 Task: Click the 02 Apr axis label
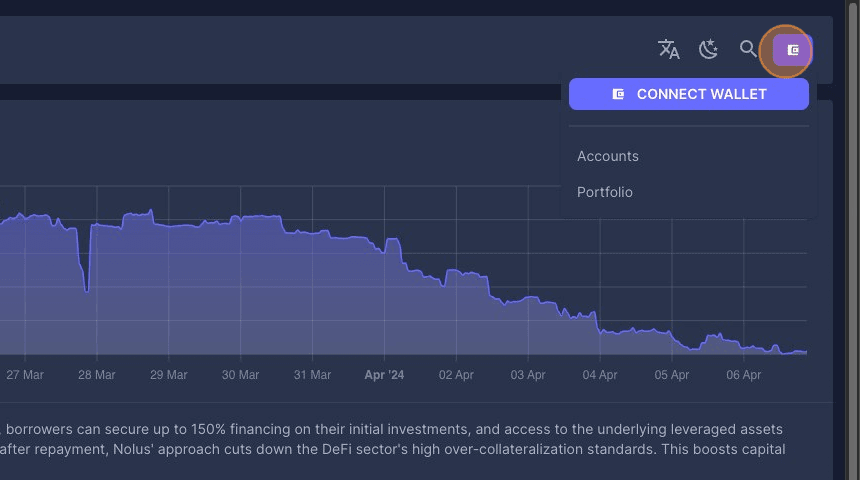[456, 375]
